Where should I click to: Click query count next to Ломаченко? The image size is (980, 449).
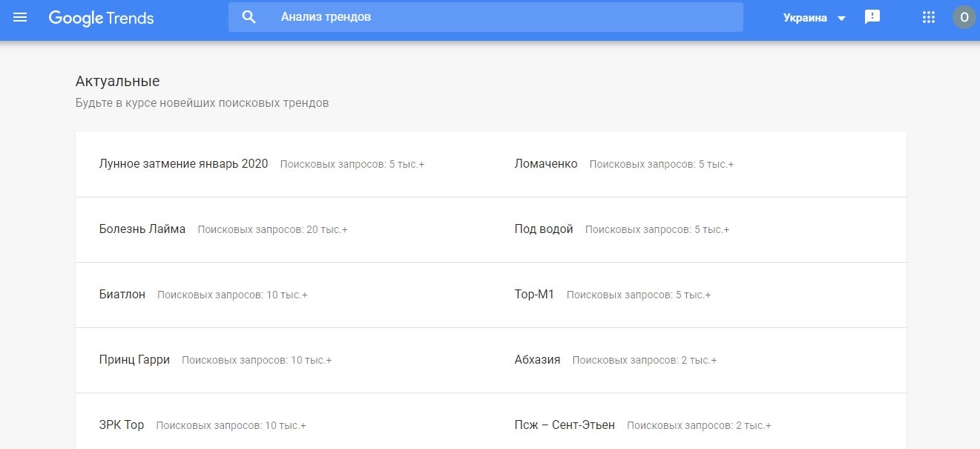(662, 165)
